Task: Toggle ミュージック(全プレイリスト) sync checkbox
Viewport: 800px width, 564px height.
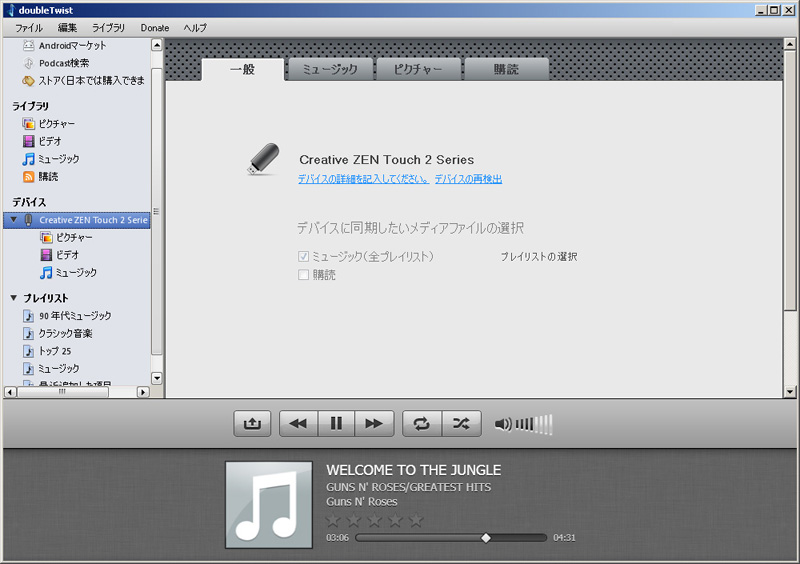Action: (303, 257)
